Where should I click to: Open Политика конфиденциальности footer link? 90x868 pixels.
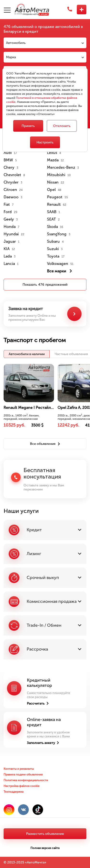click(26, 780)
